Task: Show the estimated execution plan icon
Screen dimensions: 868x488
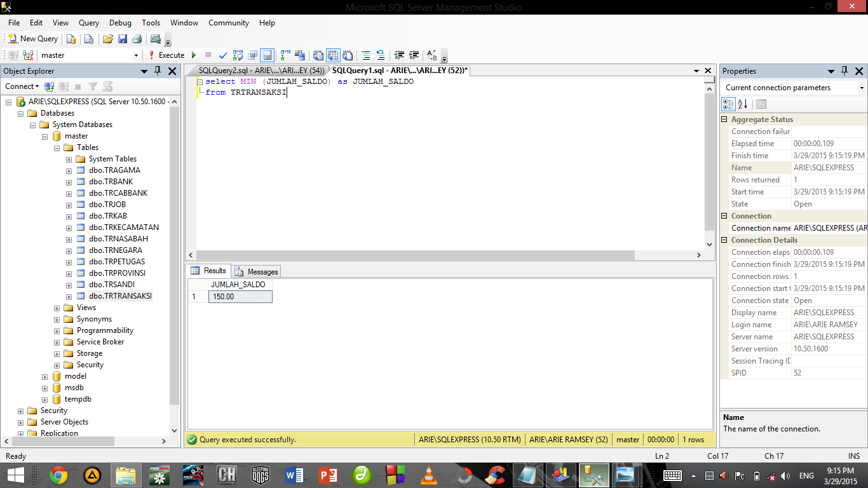Action: point(238,55)
